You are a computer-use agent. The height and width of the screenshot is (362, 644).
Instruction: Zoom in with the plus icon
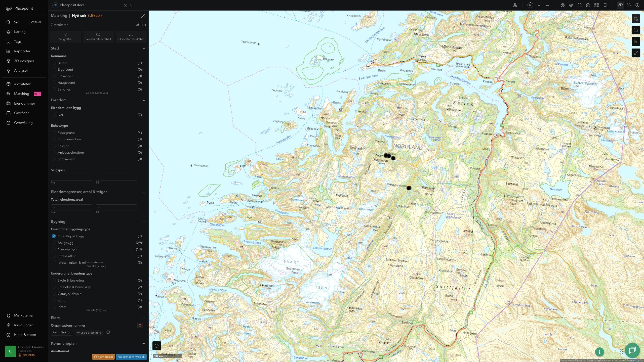click(539, 5)
